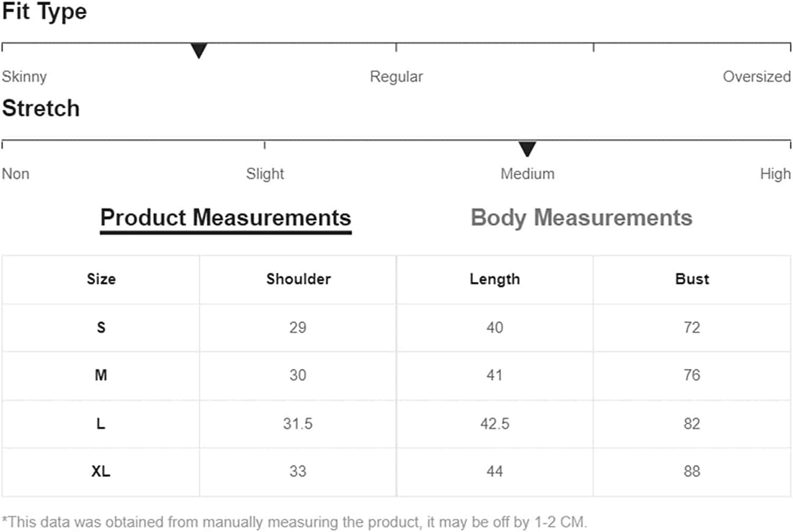Select the M size row label
This screenshot has height=532, width=793.
tap(101, 375)
